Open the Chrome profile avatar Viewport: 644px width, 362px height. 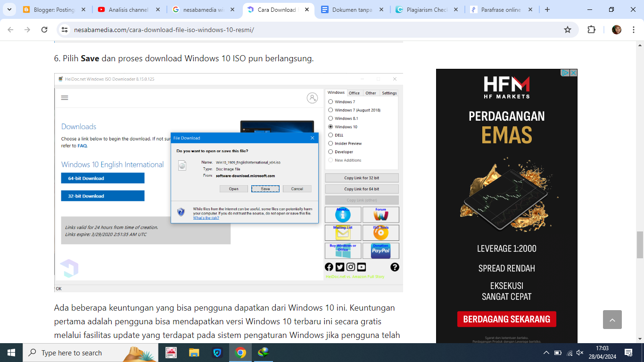point(617,30)
